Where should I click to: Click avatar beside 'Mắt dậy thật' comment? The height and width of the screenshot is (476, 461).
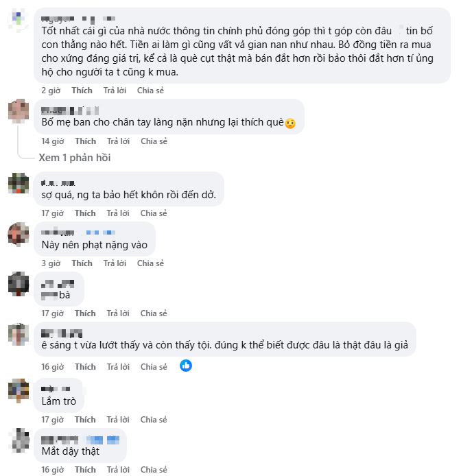point(19,440)
